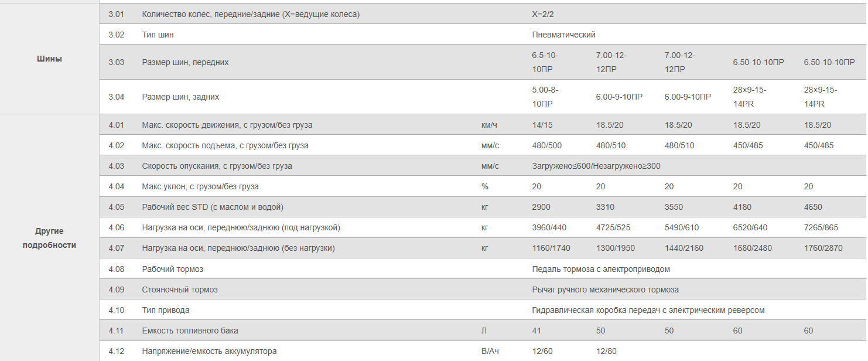868x361 pixels.
Task: Click the "Тип привода" row label
Action: coord(166,310)
